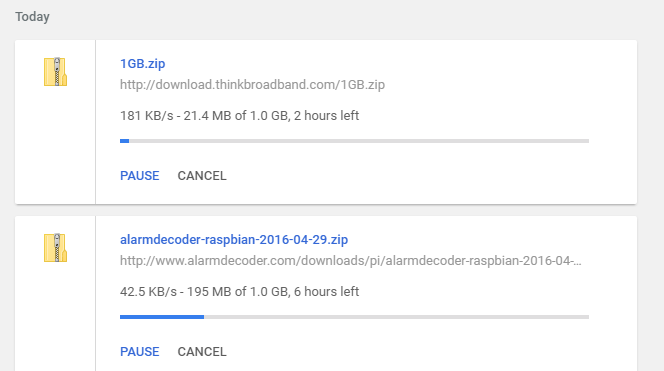Visit the download.thinkbroadband.com source URL
This screenshot has height=371, width=664.
click(252, 85)
